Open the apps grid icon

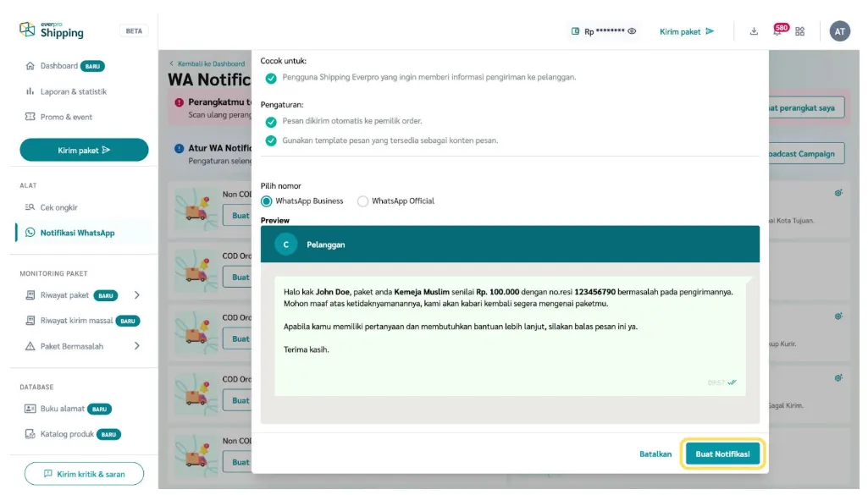[x=800, y=31]
